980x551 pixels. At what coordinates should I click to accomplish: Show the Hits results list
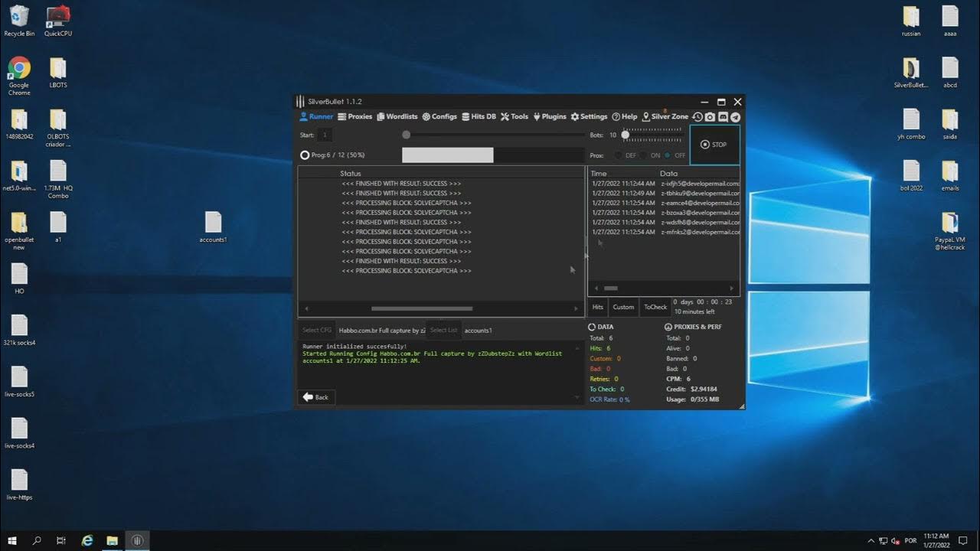[598, 307]
